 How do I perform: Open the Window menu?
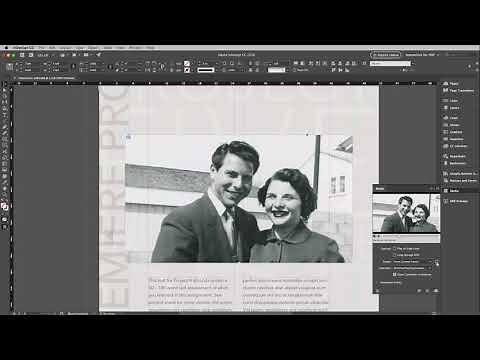135,48
